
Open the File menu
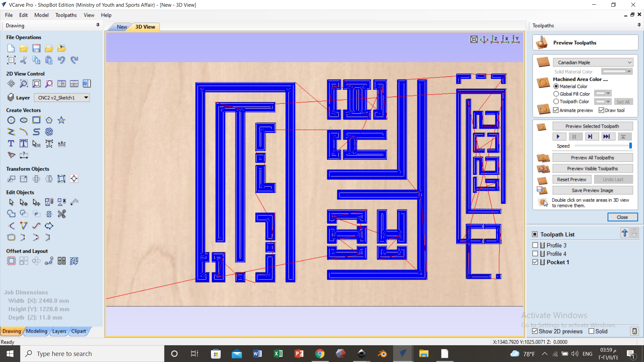9,15
